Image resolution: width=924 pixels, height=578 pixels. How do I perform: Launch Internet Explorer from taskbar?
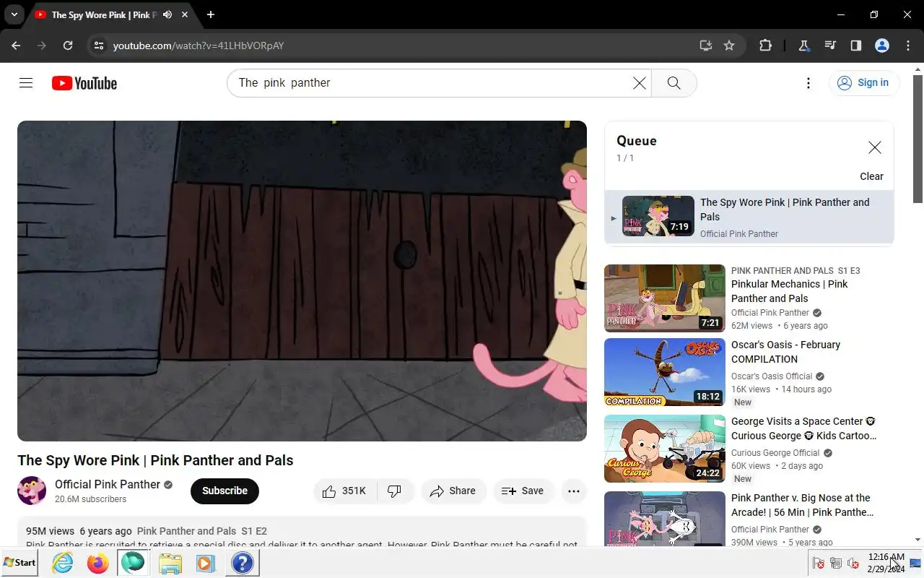(x=63, y=563)
